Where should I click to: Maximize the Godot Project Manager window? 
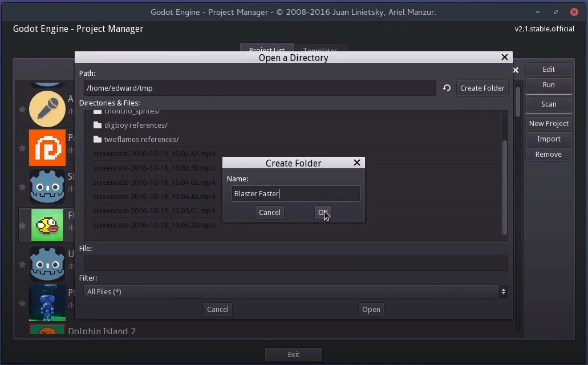click(x=555, y=12)
